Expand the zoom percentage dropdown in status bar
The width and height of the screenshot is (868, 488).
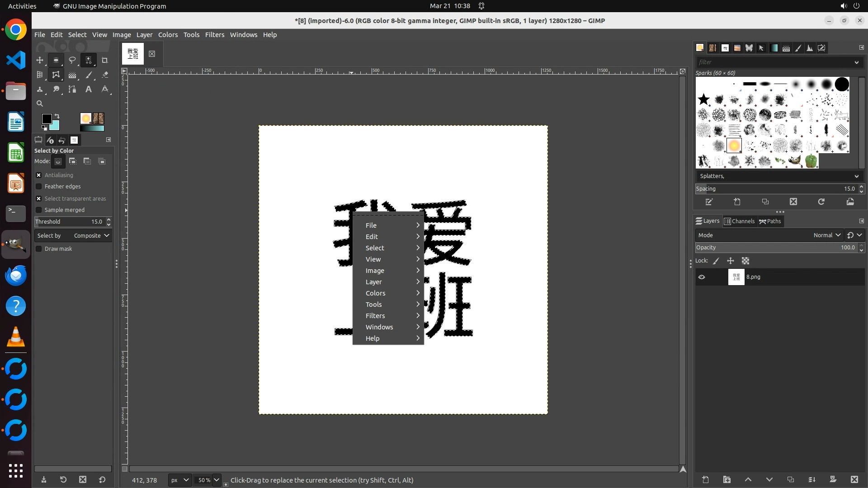[x=217, y=480]
